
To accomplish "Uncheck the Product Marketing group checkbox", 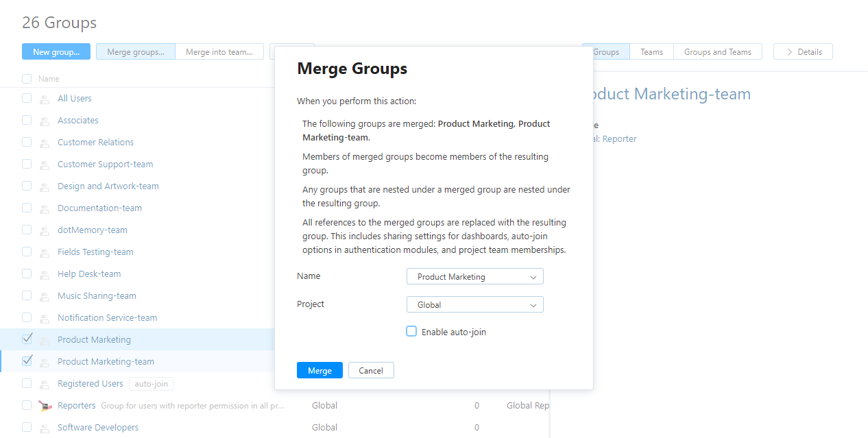I will 27,339.
